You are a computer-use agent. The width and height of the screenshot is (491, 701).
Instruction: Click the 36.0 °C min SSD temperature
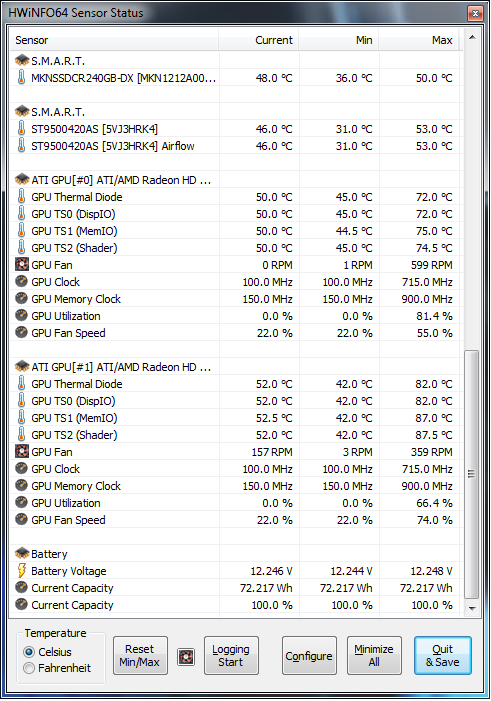click(354, 78)
